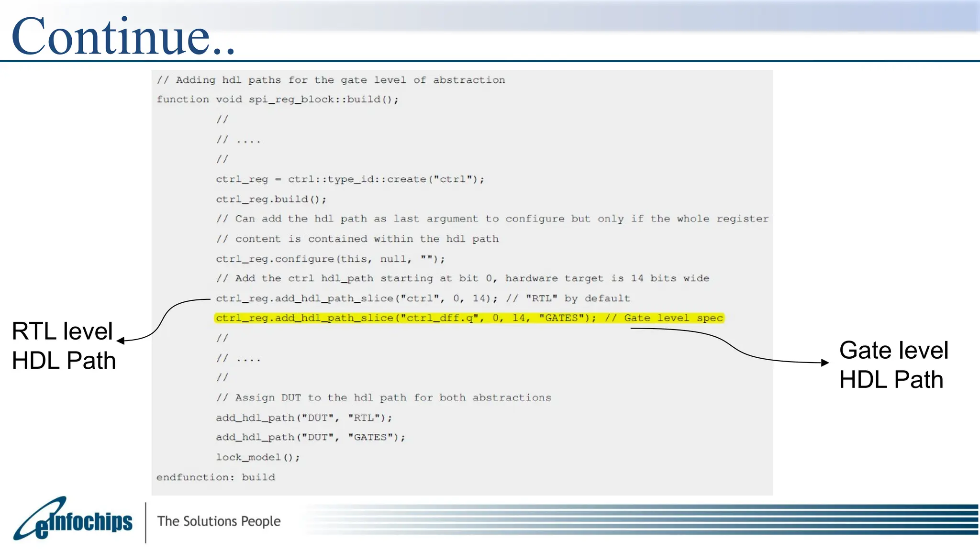Screen dimensions: 980x551
Task: Click the 'Gate level HDL Path' label
Action: pyautogui.click(x=893, y=365)
